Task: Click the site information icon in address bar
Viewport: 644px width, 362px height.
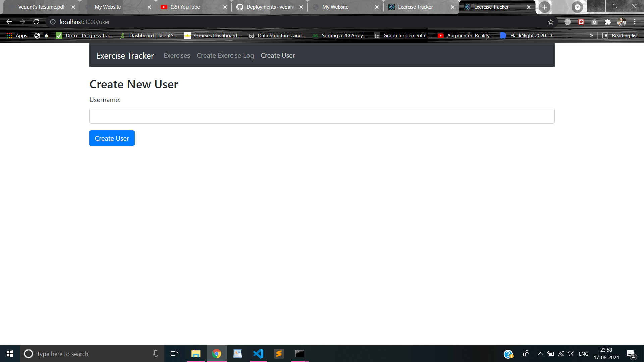Action: [x=53, y=22]
